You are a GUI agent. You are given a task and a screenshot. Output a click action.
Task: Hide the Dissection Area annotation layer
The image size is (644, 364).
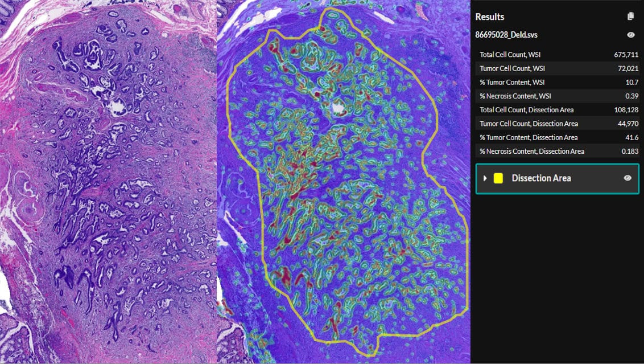click(628, 178)
